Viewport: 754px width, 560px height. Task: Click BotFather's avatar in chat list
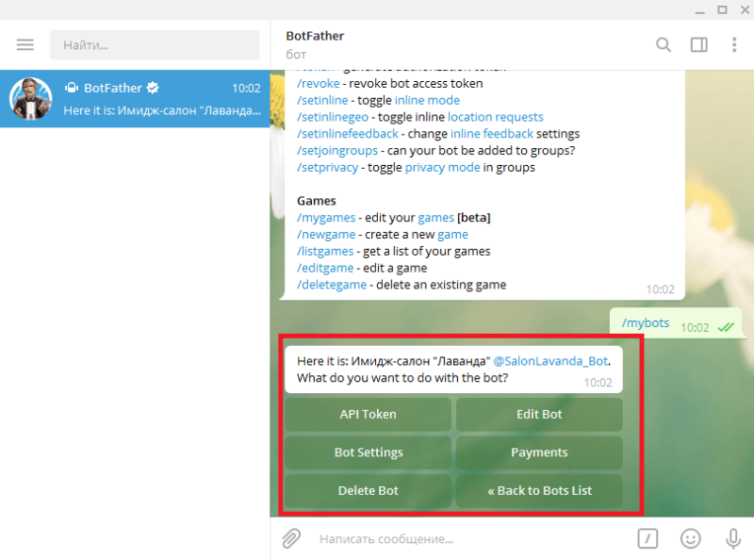pyautogui.click(x=31, y=99)
